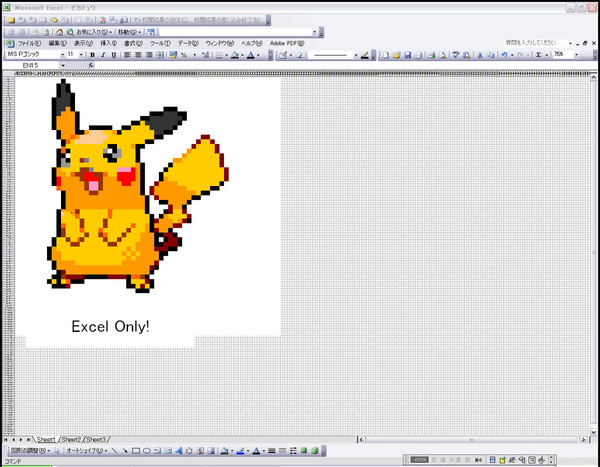Click web toolbar Home icon
Viewport: 600px width, 467px height.
(59, 32)
